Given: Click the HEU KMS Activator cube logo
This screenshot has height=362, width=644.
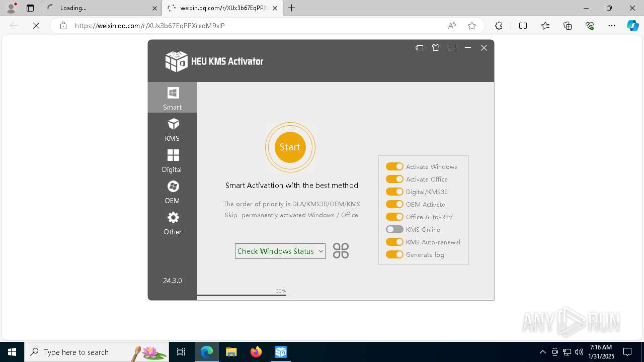Looking at the screenshot, I should 176,61.
